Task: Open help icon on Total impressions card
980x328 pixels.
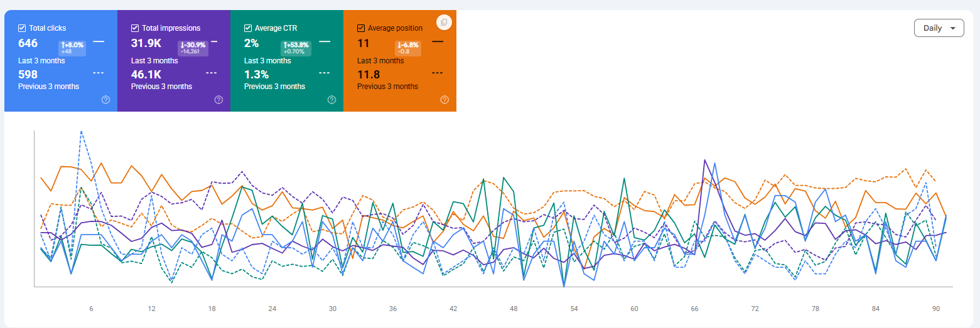Action: (218, 100)
